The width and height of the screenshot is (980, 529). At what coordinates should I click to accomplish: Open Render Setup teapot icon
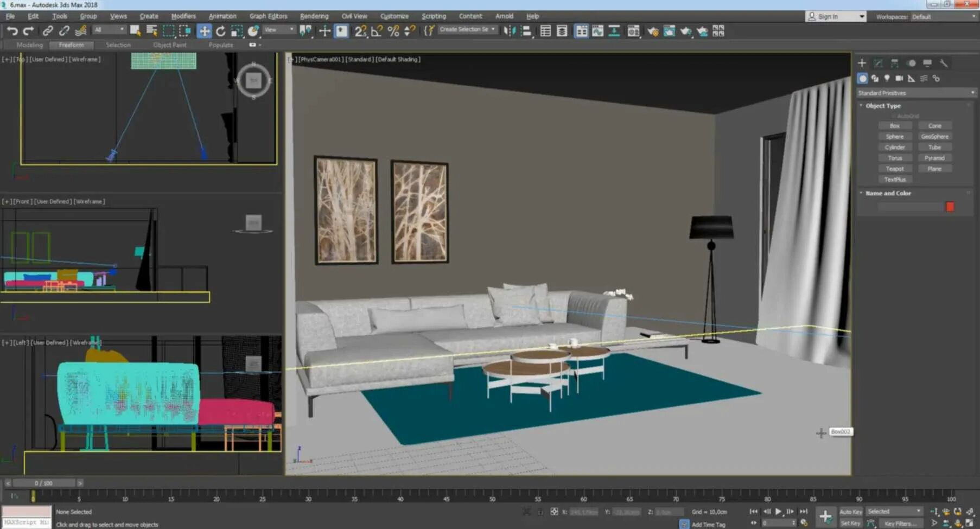coord(653,31)
